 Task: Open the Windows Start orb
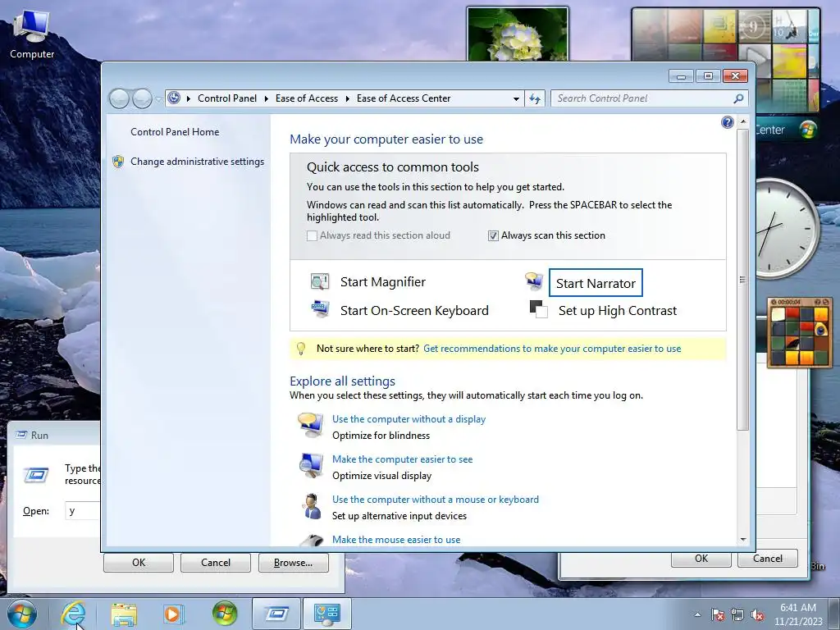(x=22, y=614)
